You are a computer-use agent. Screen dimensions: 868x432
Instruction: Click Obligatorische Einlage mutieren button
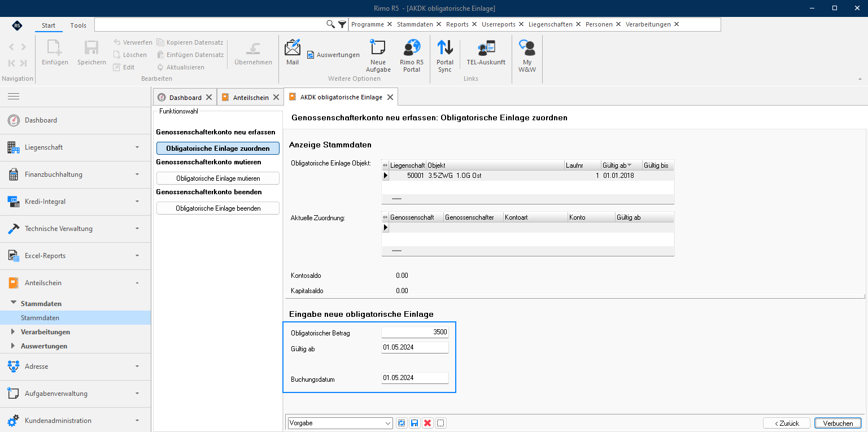coord(218,178)
